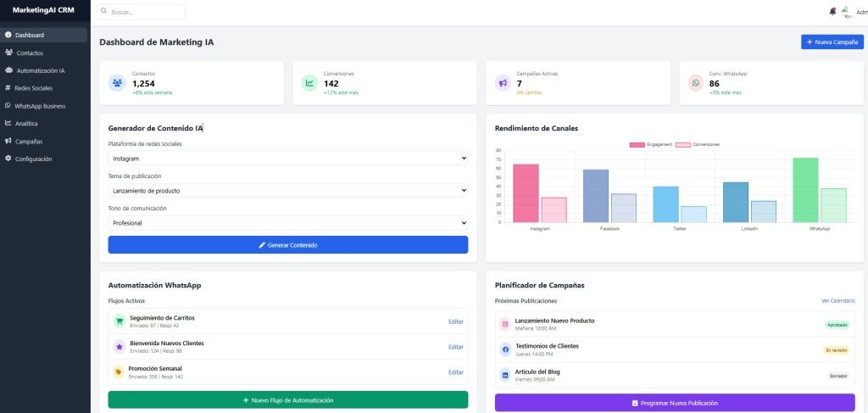Click the WhatsApp green Engagement bar
The height and width of the screenshot is (413, 868).
click(x=805, y=190)
